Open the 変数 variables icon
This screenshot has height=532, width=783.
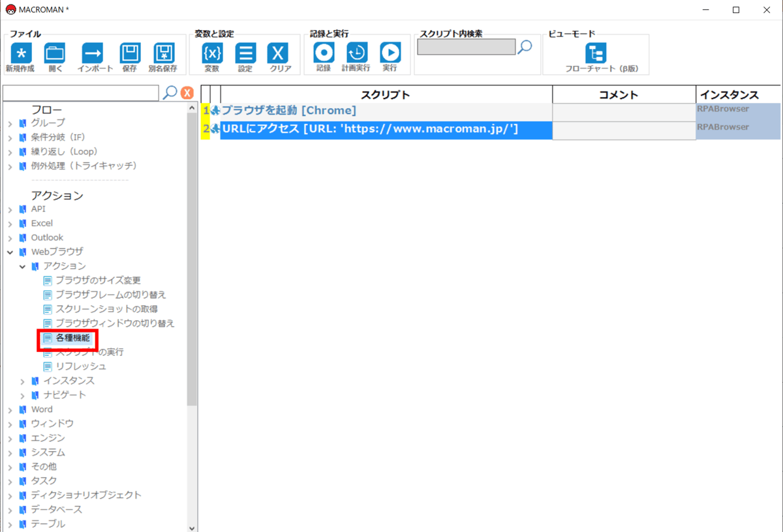click(x=212, y=53)
